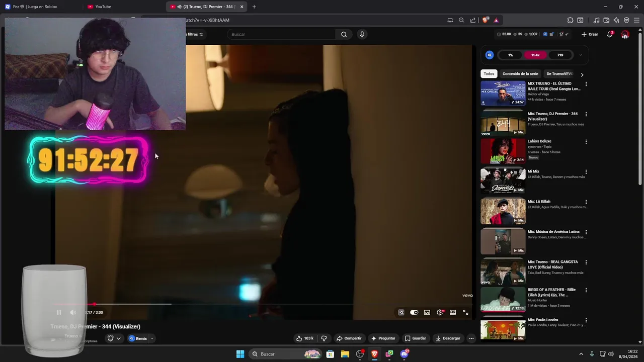644x362 pixels.
Task: Click the voice search microphone
Action: pos(362,34)
